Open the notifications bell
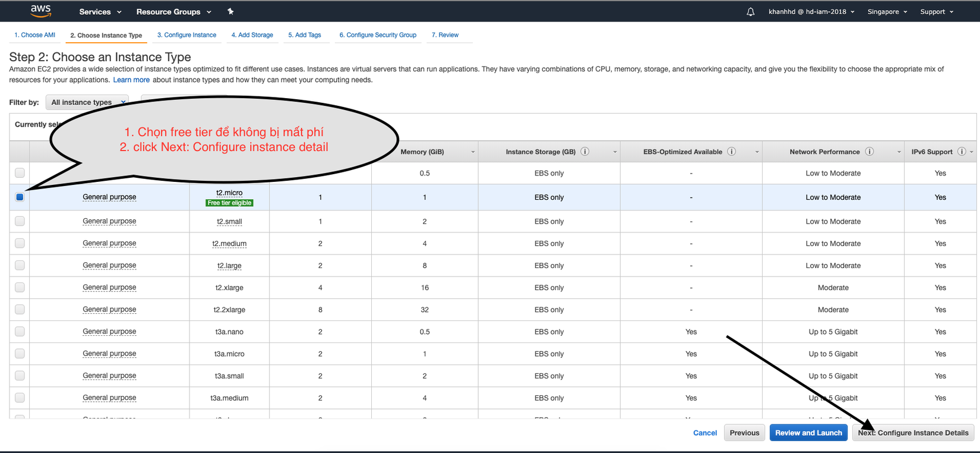 coord(751,12)
